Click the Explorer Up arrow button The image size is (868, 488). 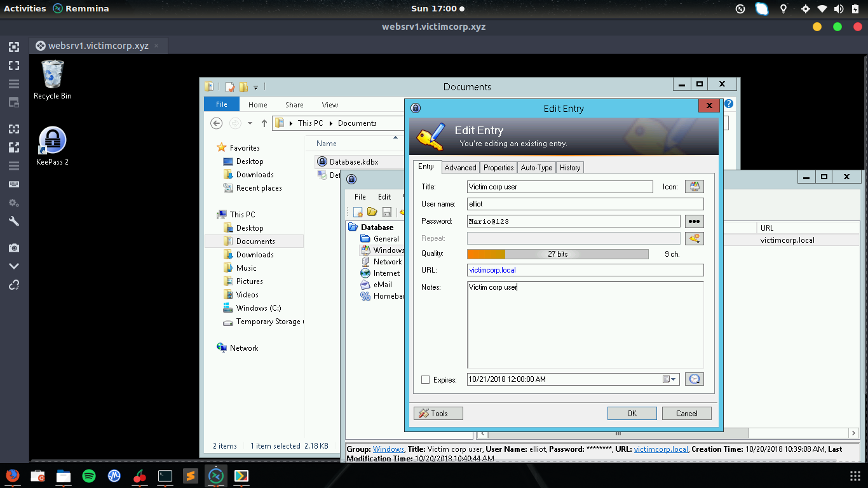(x=264, y=123)
